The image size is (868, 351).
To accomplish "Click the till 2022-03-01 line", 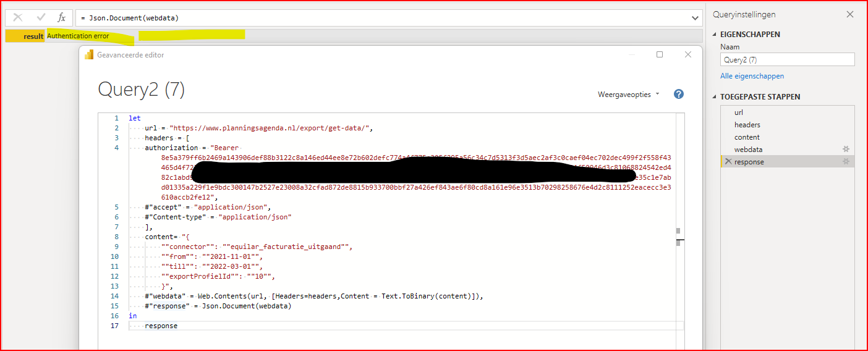I will pyautogui.click(x=211, y=266).
